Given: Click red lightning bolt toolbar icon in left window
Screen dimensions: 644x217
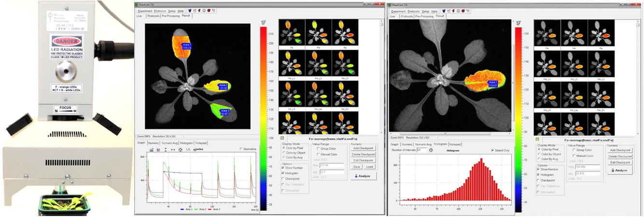Looking at the screenshot, I should 199,11.
